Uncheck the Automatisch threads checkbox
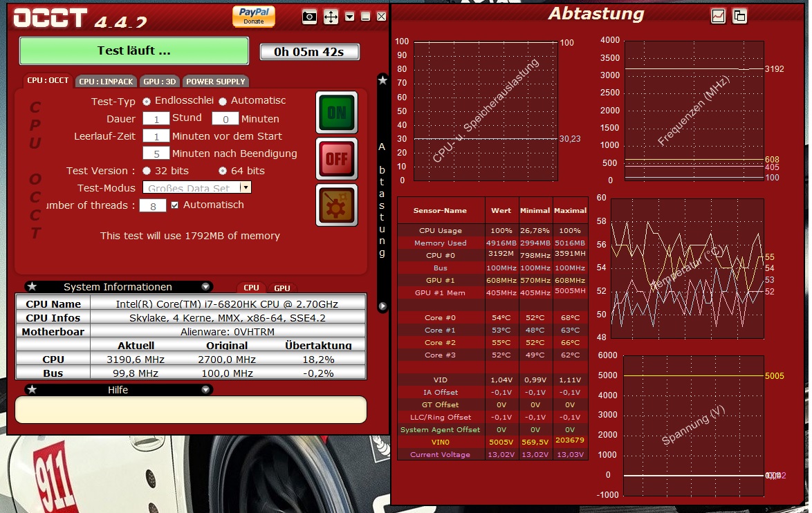 click(175, 205)
